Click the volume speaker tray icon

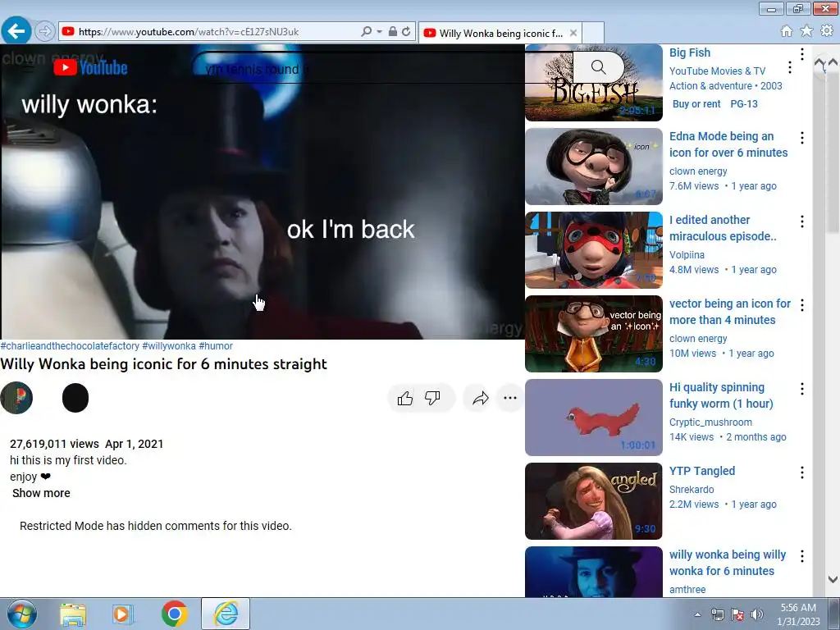pyautogui.click(x=756, y=614)
